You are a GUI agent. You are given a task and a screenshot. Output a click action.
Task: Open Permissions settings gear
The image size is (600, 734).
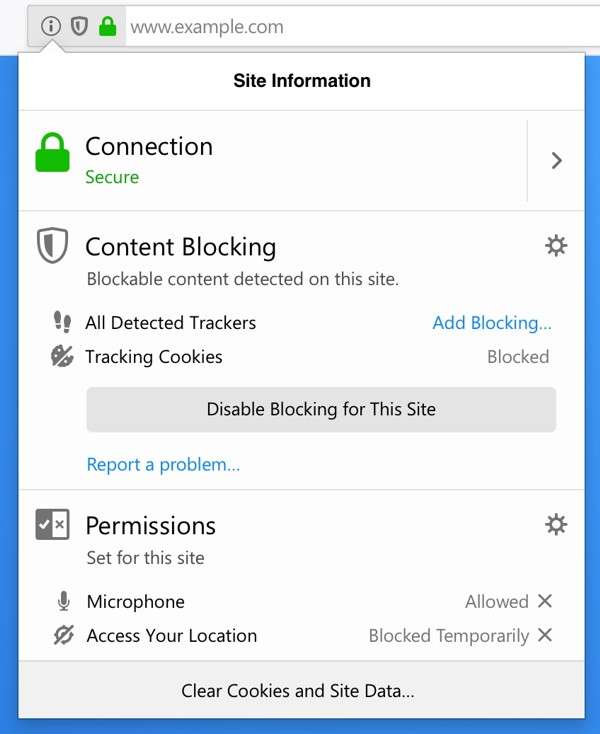[556, 524]
